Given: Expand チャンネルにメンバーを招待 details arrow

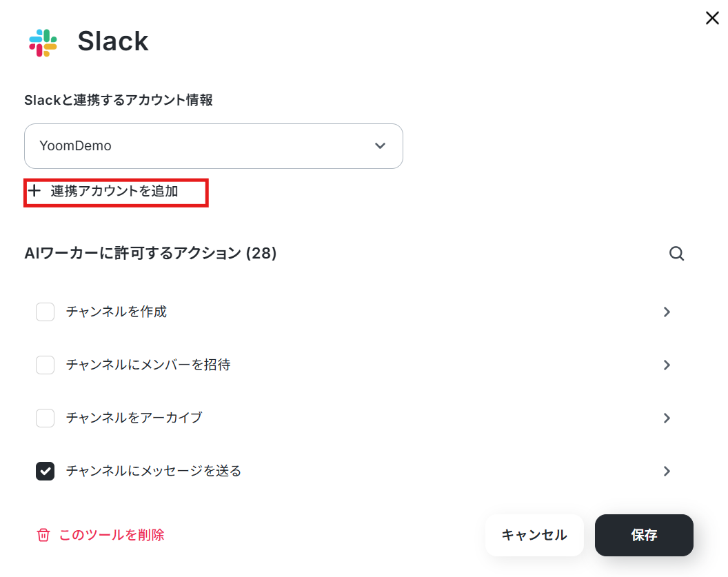Looking at the screenshot, I should pos(667,365).
